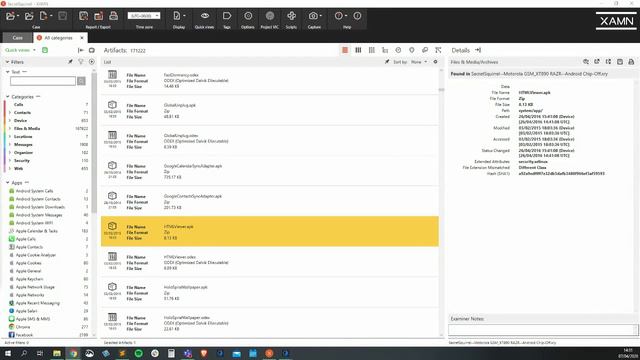Click the print icon in Report / Export

(113, 16)
